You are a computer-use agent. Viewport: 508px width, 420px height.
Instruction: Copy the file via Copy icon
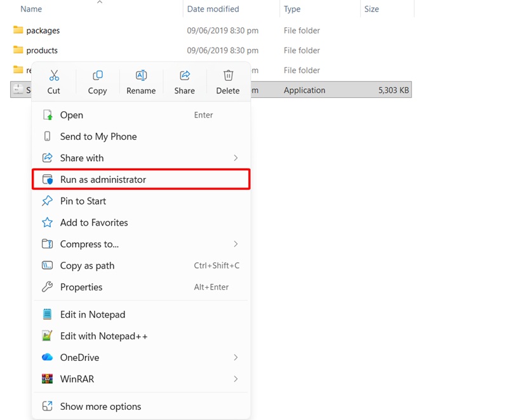pyautogui.click(x=97, y=76)
